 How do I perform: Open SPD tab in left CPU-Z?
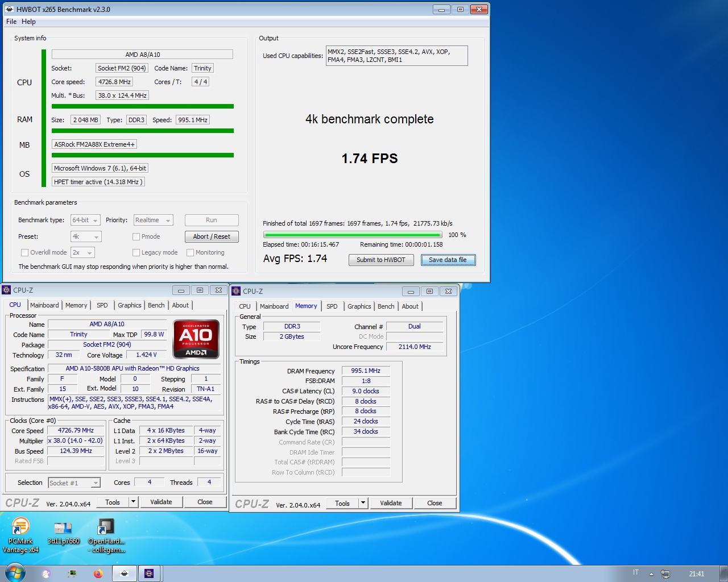pos(102,305)
